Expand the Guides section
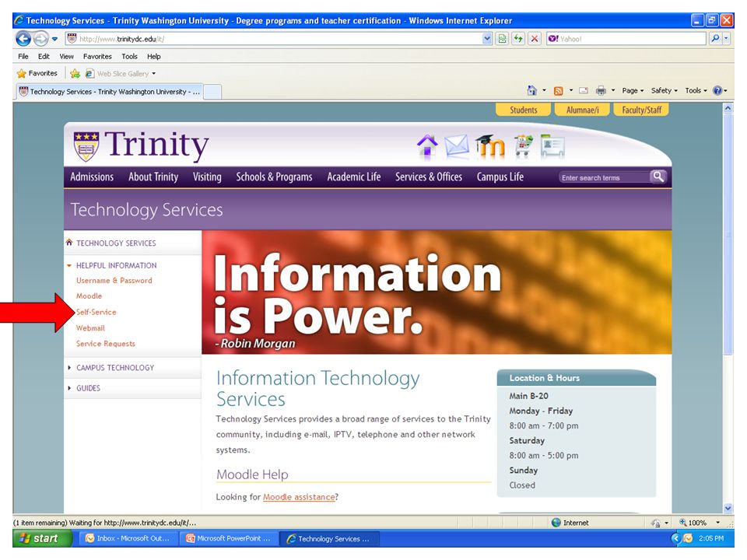 [88, 388]
